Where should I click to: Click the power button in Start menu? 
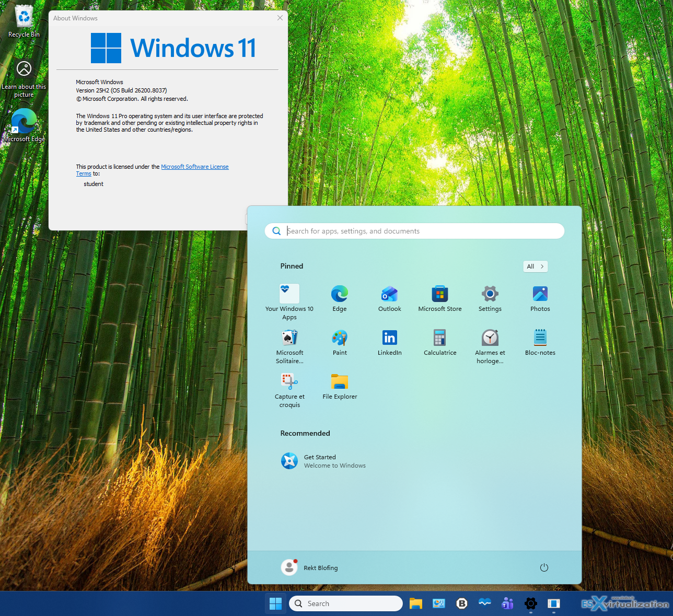544,567
